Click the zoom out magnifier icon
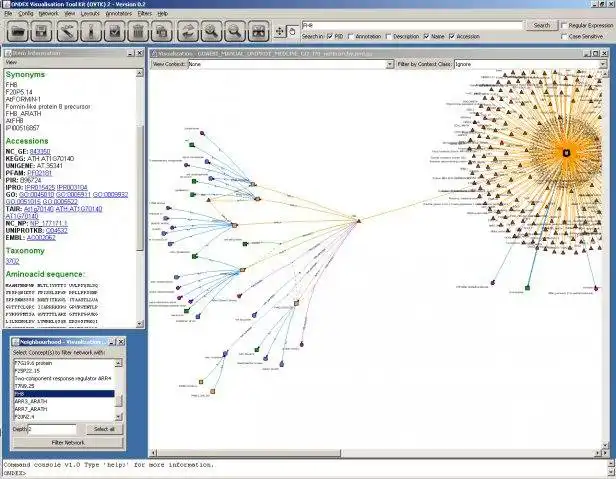 (x=235, y=31)
